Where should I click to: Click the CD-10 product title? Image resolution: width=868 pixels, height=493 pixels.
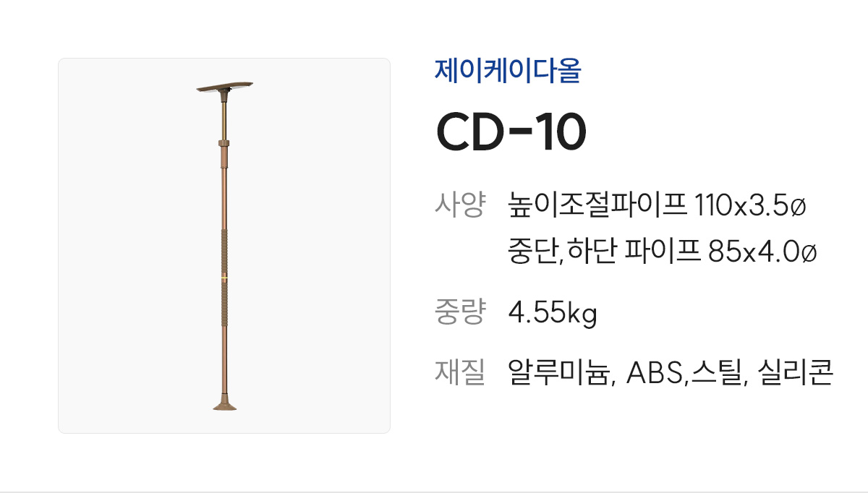pyautogui.click(x=511, y=132)
